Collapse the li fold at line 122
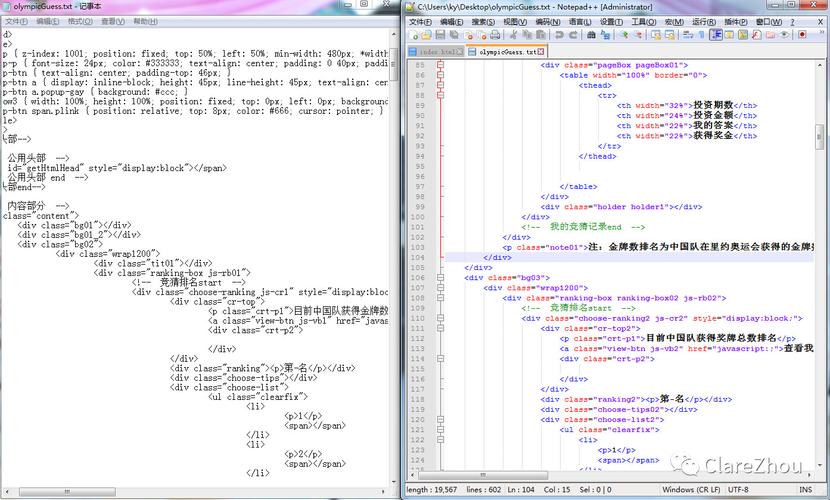This screenshot has width=830, height=500. tap(440, 440)
